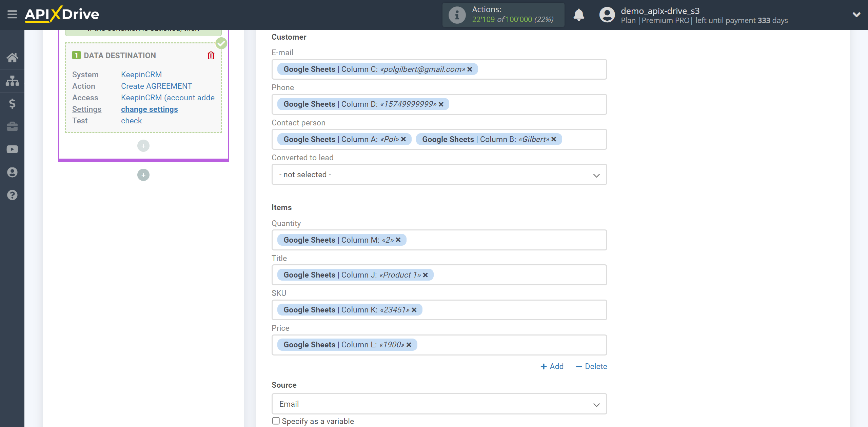Remove the Column A Pol tag
Viewport: 868px width, 427px height.
pyautogui.click(x=403, y=139)
